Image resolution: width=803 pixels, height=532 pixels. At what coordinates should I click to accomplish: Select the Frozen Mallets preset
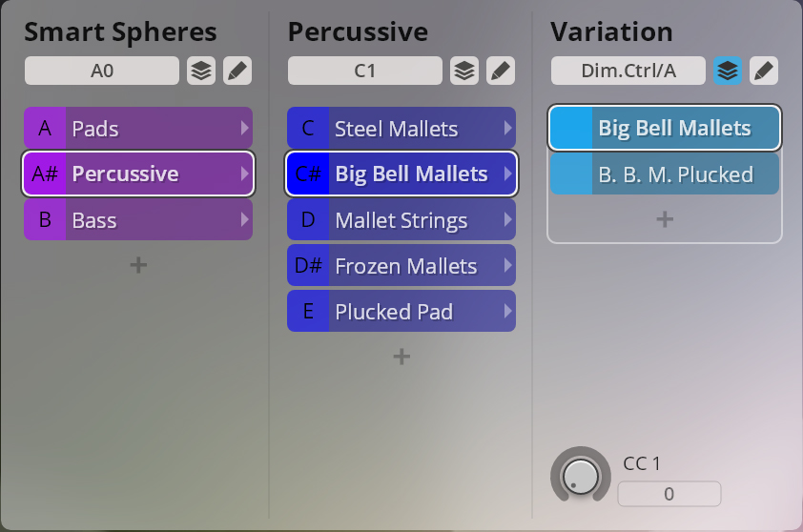[x=401, y=265]
